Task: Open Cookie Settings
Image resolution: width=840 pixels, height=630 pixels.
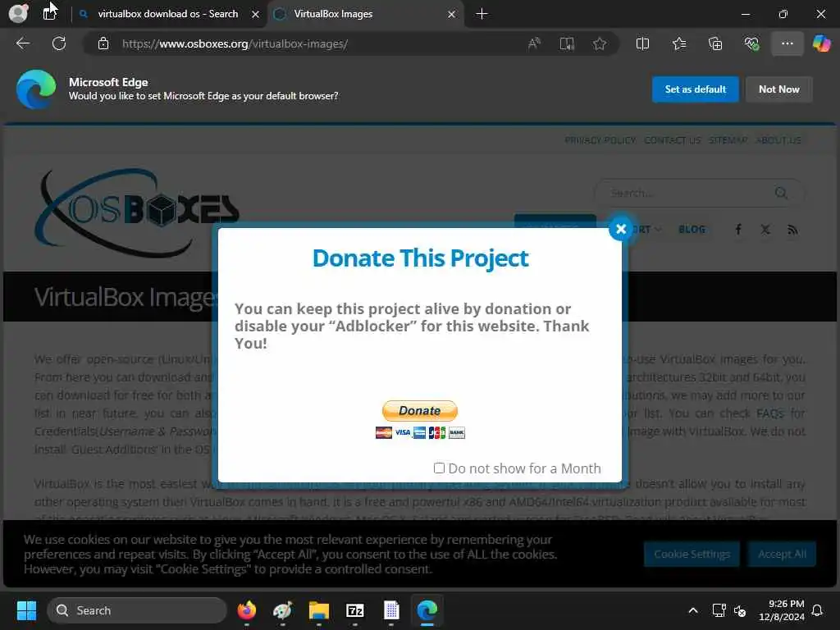Action: 692,554
